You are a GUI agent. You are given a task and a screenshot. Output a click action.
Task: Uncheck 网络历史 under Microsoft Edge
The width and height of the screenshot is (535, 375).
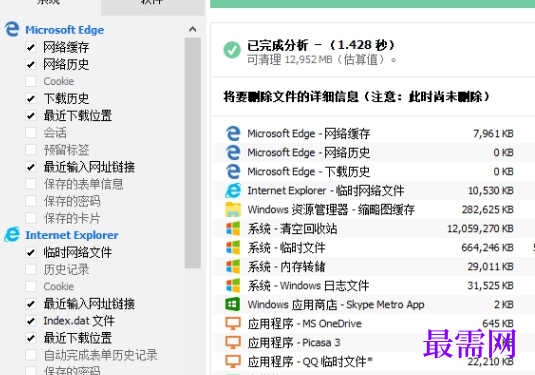click(x=31, y=64)
